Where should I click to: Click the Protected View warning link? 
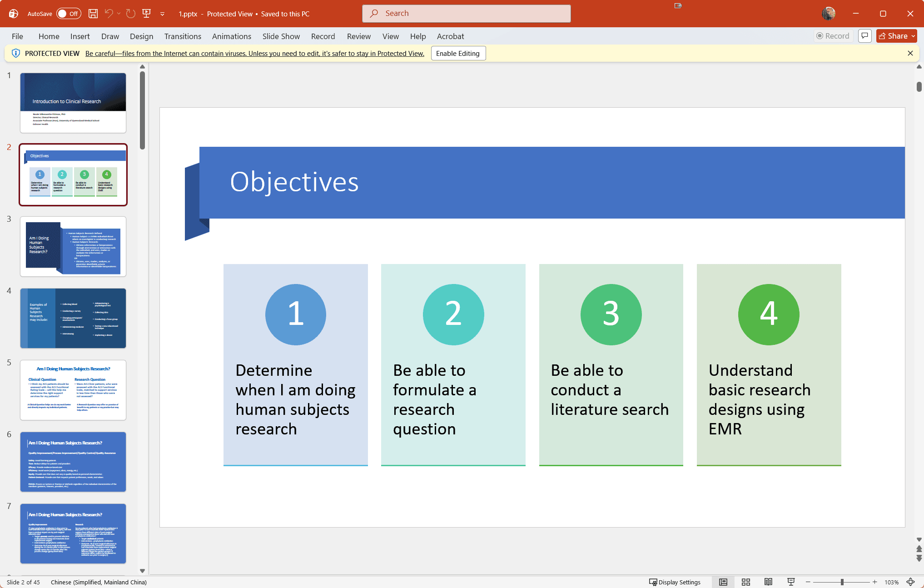[x=255, y=54]
